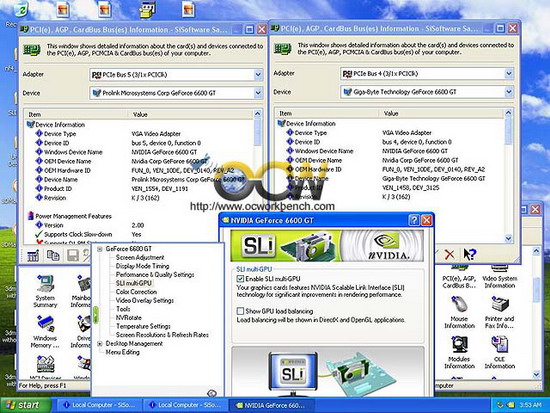Select Performance & Quality Settings item
The width and height of the screenshot is (550, 413).
click(155, 275)
